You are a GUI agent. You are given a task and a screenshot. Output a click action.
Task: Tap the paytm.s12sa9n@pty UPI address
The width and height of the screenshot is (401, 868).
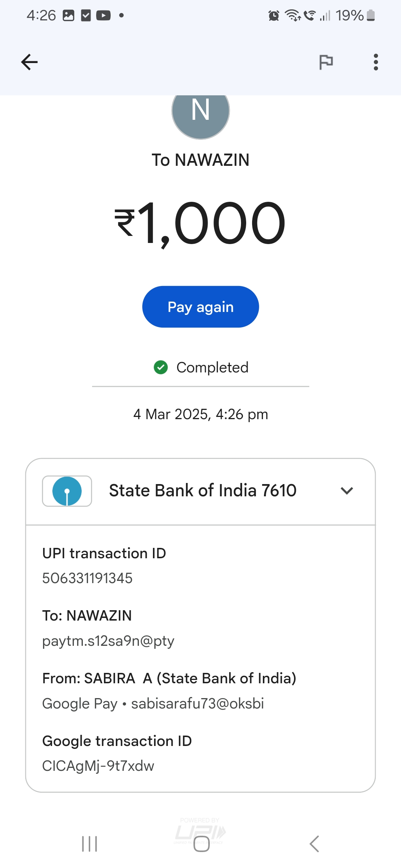point(108,641)
